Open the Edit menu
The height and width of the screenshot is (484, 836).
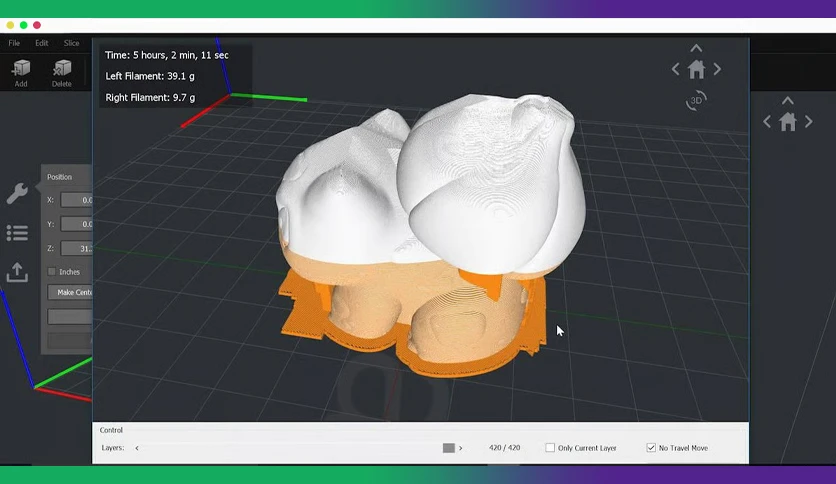tap(42, 43)
